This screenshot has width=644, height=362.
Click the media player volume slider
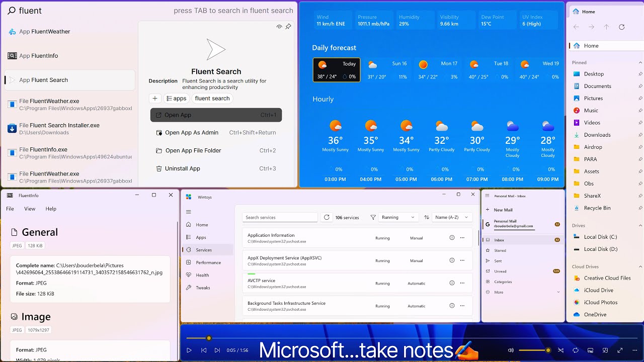(x=534, y=350)
